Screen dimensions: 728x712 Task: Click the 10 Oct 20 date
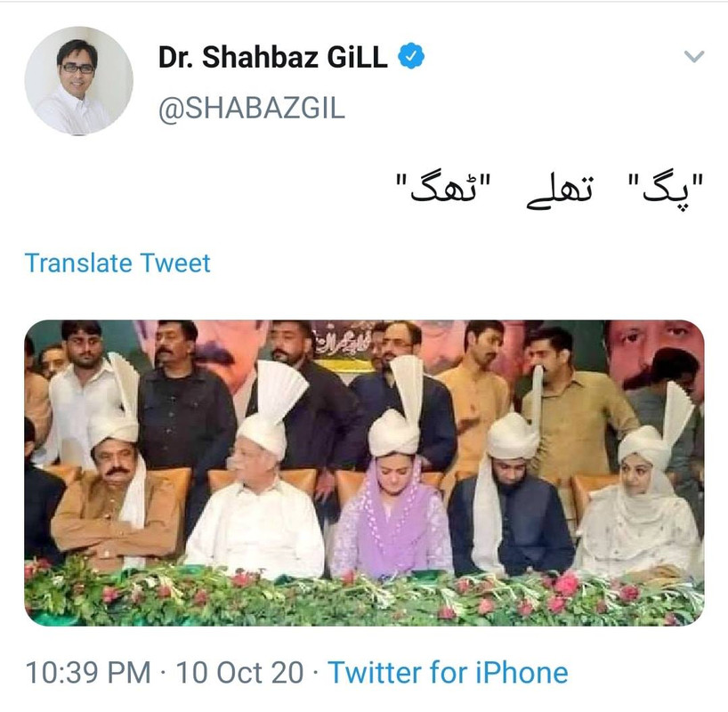tap(239, 672)
